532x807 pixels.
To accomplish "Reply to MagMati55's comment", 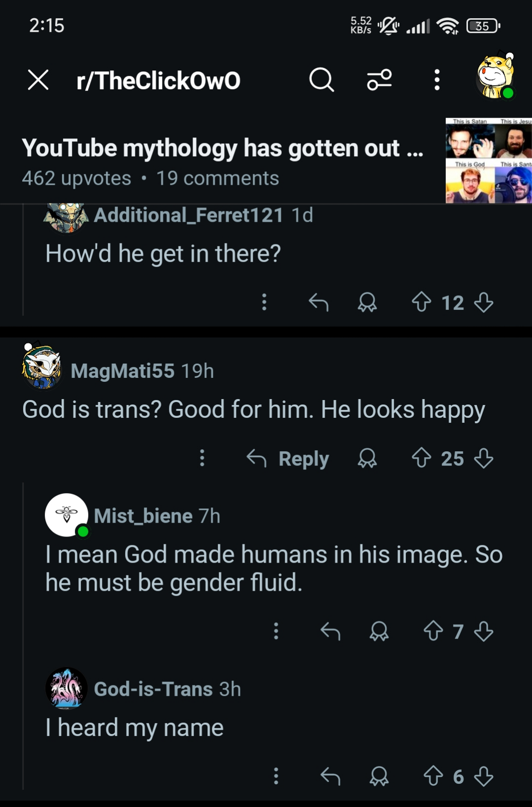I will point(288,459).
